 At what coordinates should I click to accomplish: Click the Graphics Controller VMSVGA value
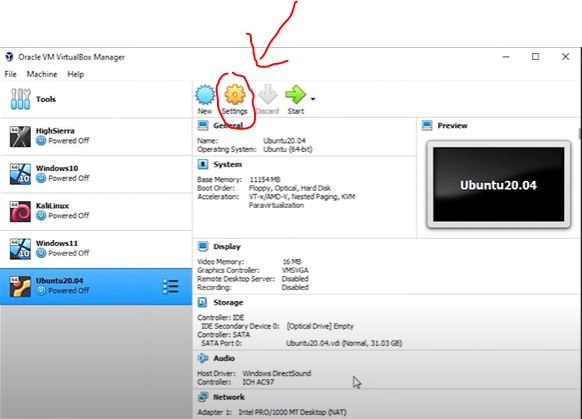pyautogui.click(x=295, y=270)
